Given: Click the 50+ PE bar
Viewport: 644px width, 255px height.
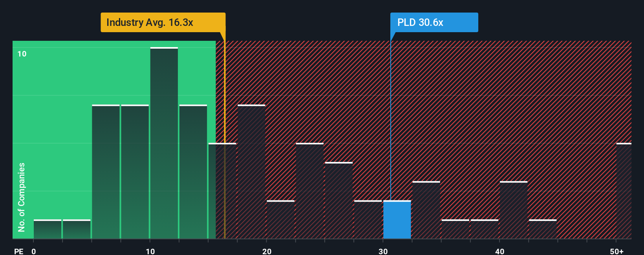Looking at the screenshot, I should [624, 191].
